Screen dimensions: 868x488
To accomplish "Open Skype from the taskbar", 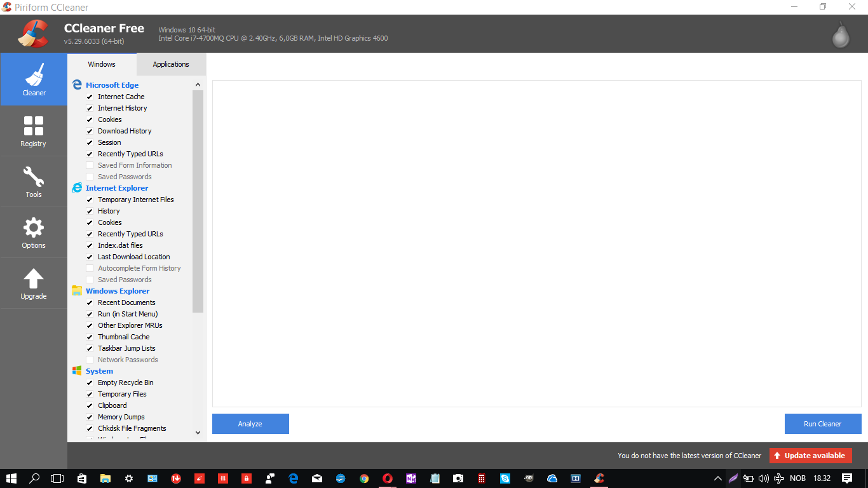I will tap(505, 478).
